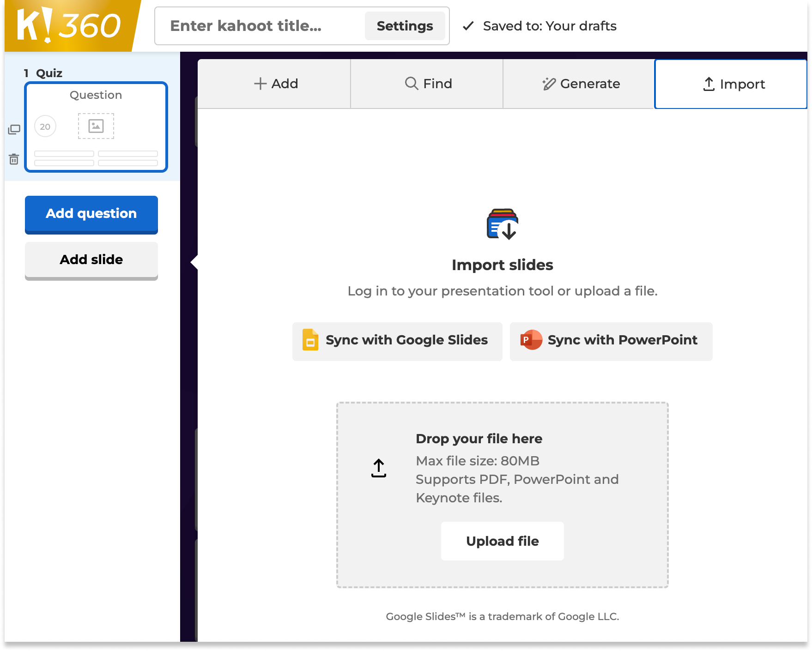Switch to the Find tab
The height and width of the screenshot is (651, 812).
tap(427, 84)
